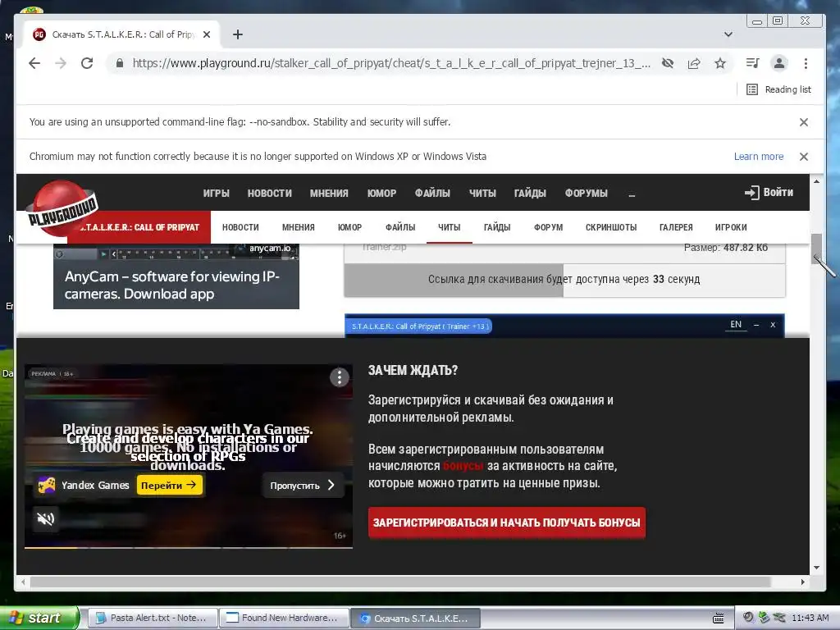Viewport: 840px width, 630px height.
Task: Switch to Found New Hardware taskbar item
Action: [285, 618]
